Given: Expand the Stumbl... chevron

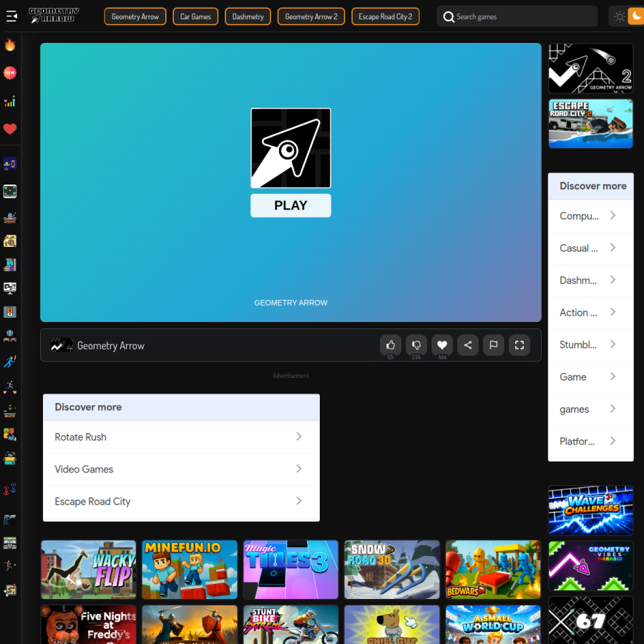Looking at the screenshot, I should tap(613, 344).
